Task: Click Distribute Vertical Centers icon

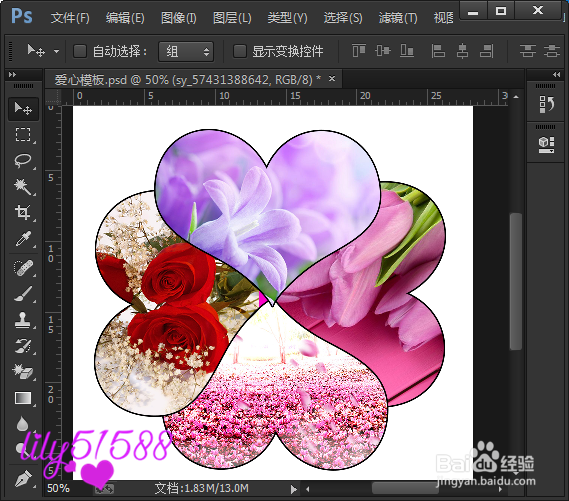Action: (x=552, y=51)
